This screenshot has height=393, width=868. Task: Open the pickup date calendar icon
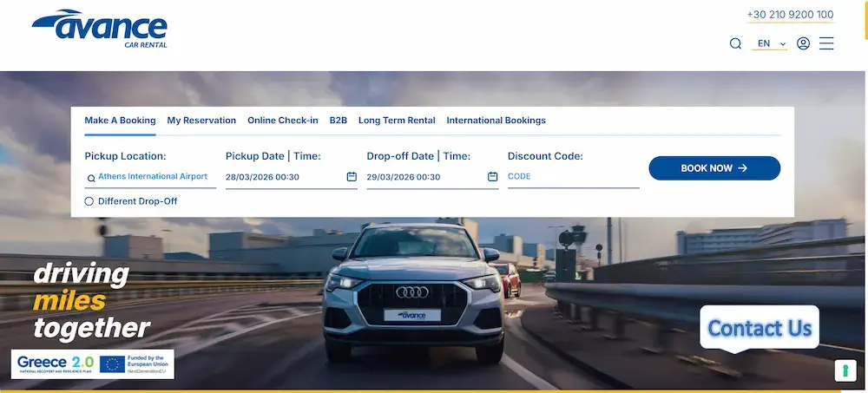(x=352, y=177)
